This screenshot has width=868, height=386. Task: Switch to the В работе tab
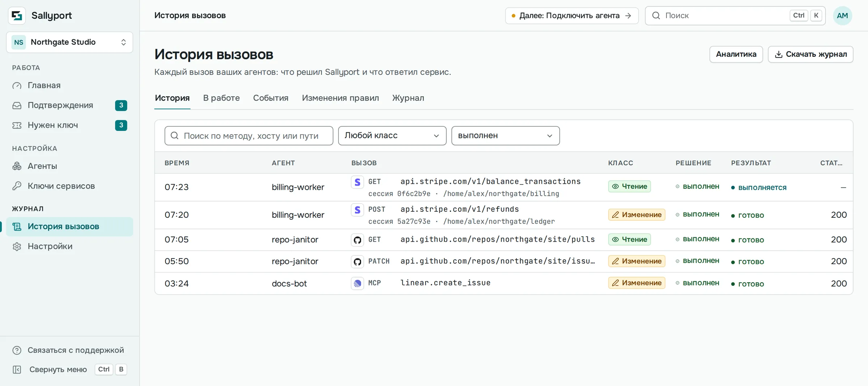coord(221,98)
